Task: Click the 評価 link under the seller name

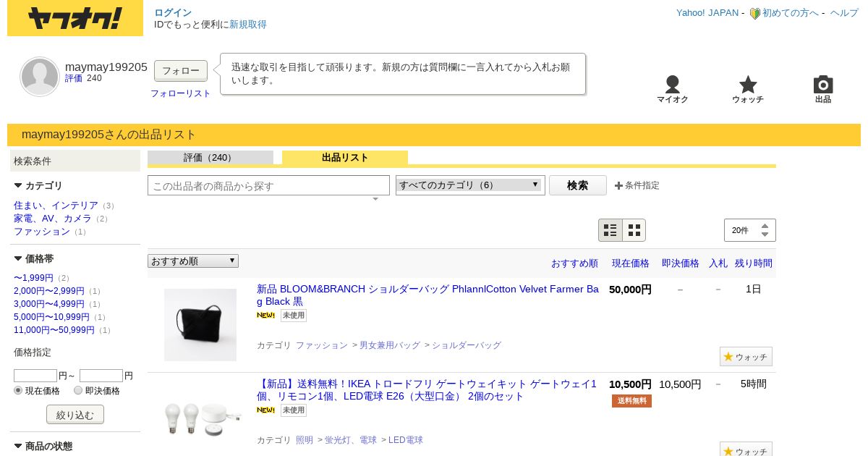Action: [74, 78]
